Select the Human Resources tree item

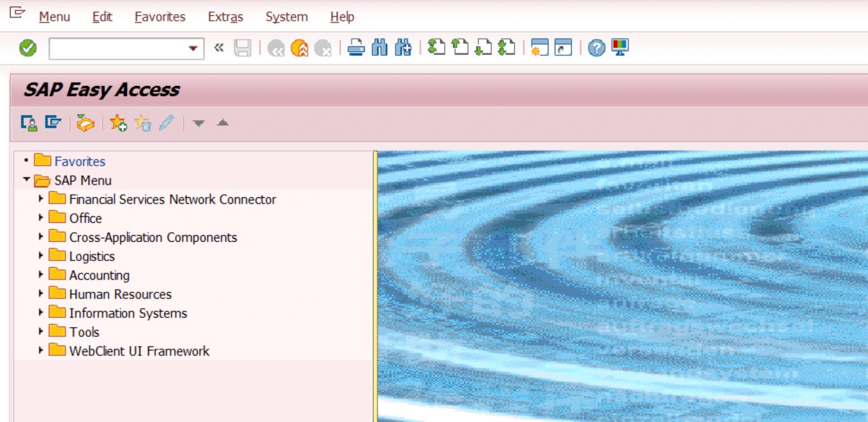pos(120,294)
